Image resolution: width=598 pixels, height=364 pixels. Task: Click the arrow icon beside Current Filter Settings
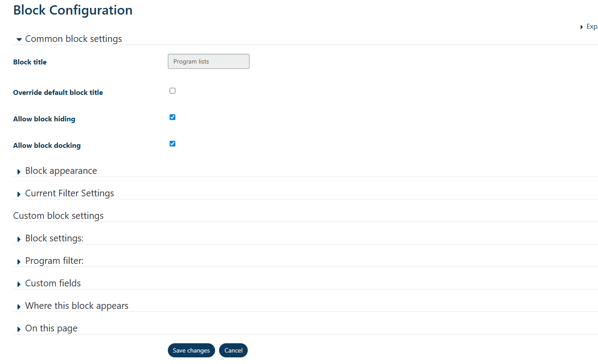(19, 194)
